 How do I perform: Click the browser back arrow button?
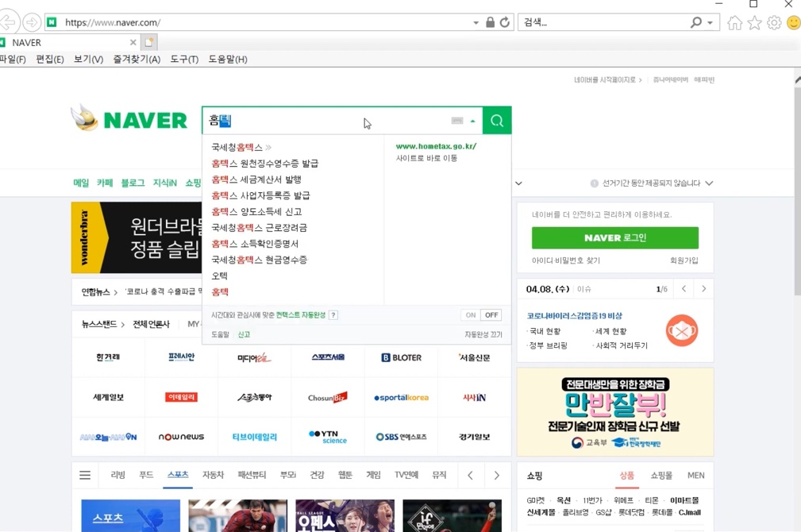pos(8,22)
